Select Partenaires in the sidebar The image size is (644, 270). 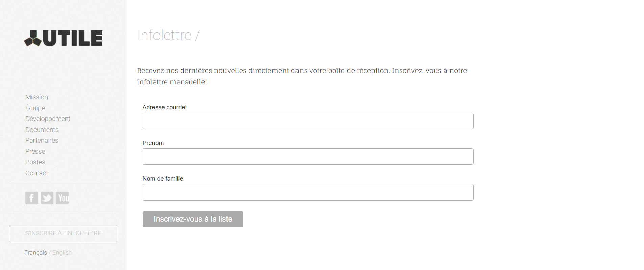coord(42,140)
